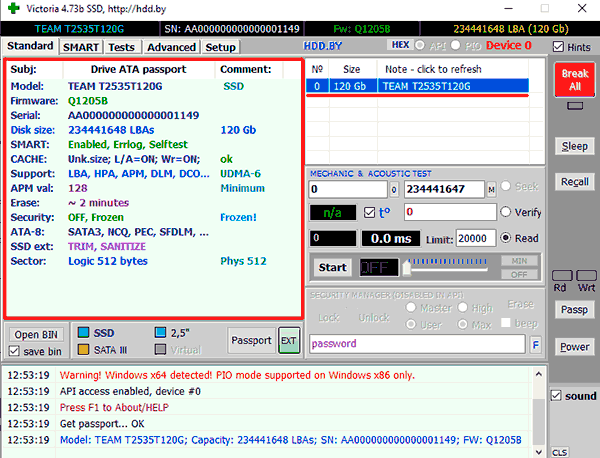Select the Verify radio button
The image size is (600, 458).
tap(505, 212)
